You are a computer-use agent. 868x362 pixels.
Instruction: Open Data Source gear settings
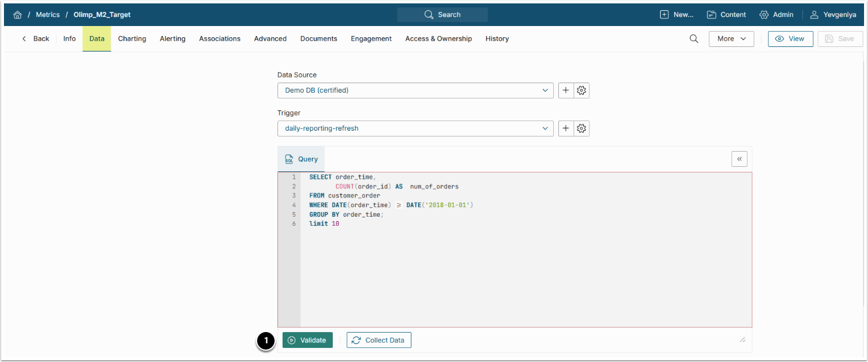pos(581,90)
